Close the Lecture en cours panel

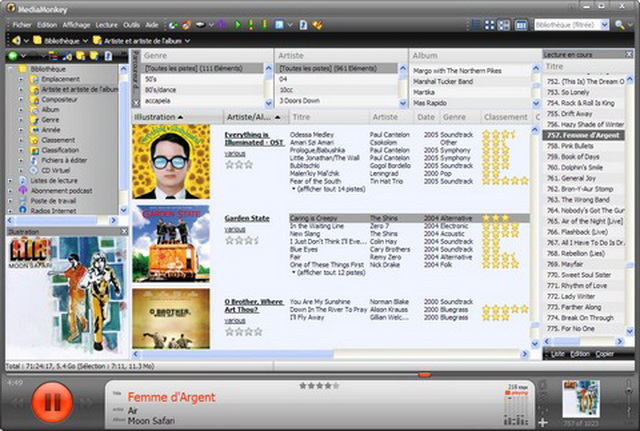coord(629,54)
